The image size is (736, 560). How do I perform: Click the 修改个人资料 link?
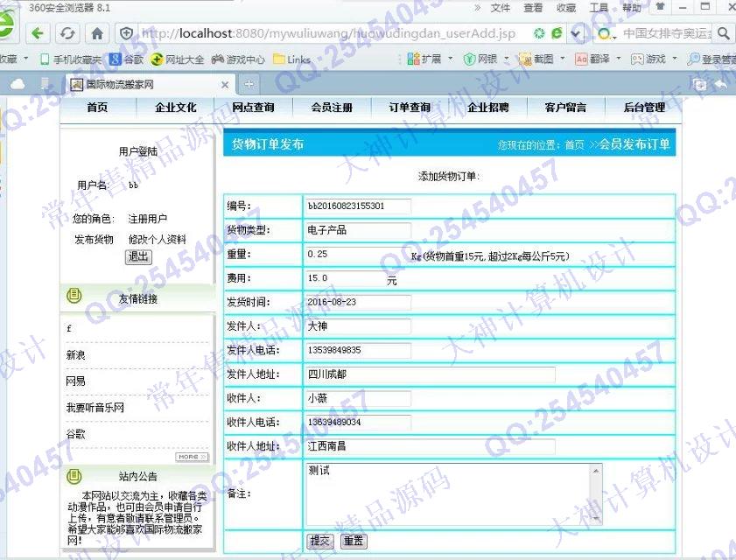coord(158,240)
